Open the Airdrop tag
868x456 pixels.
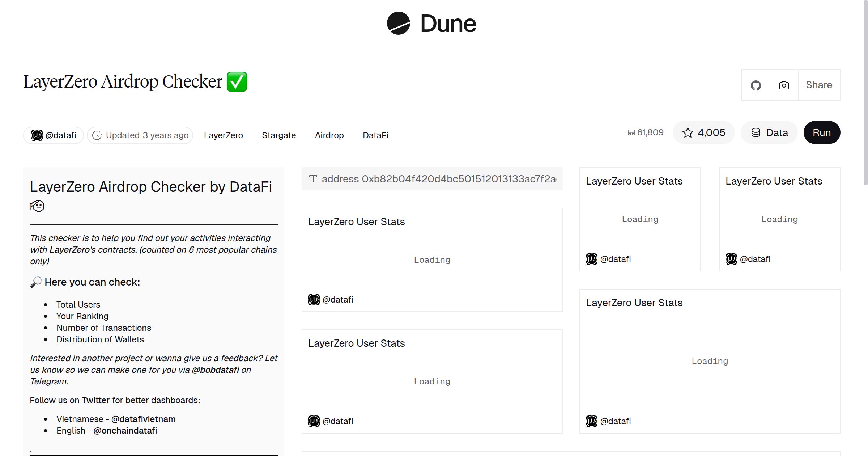coord(329,135)
